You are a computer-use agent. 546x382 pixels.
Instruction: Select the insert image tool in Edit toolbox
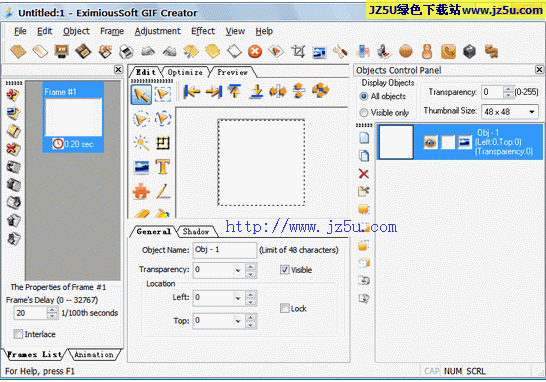click(141, 167)
